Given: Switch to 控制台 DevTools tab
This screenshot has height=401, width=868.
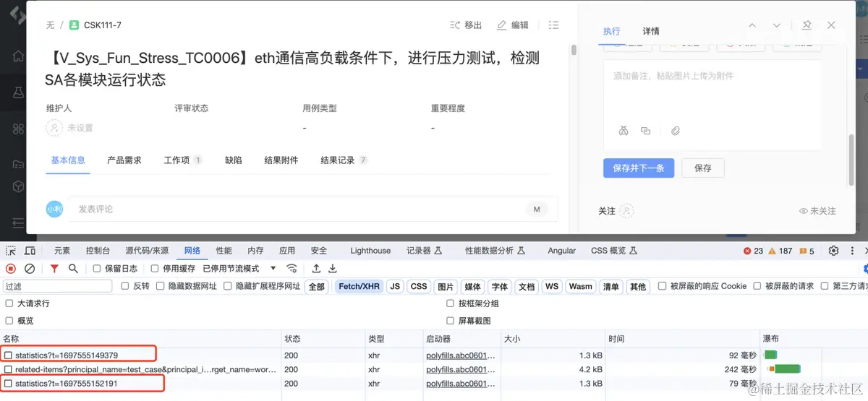Looking at the screenshot, I should tap(98, 251).
